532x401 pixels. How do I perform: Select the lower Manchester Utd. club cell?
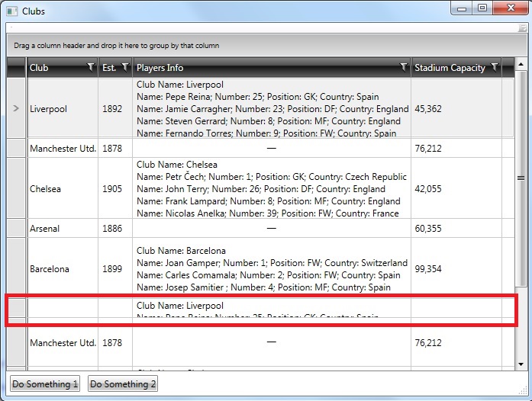pos(63,343)
